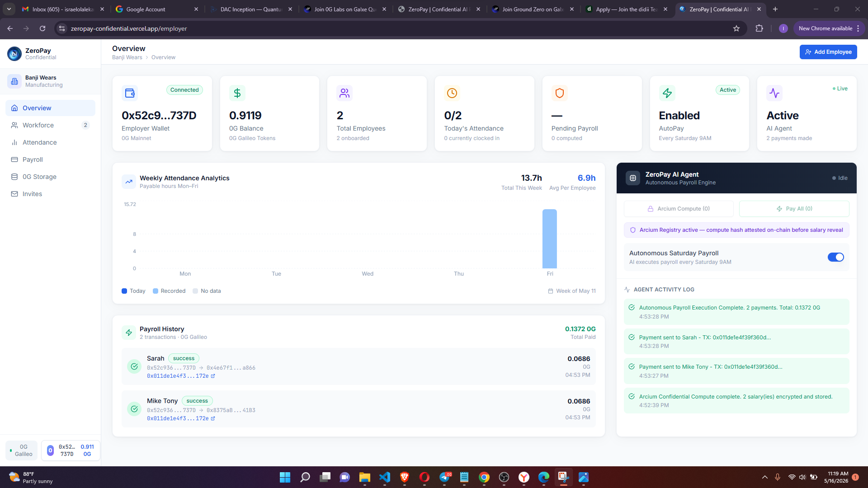
Task: Reload the page
Action: point(42,28)
